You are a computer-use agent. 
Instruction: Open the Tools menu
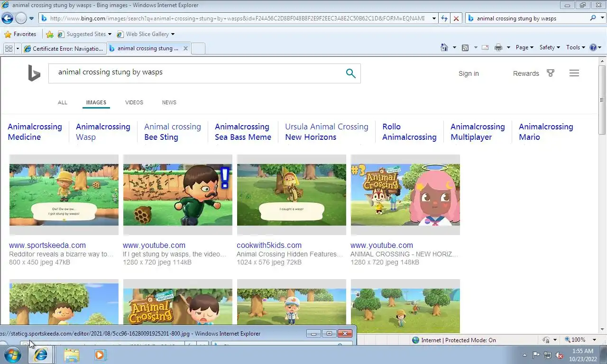576,47
